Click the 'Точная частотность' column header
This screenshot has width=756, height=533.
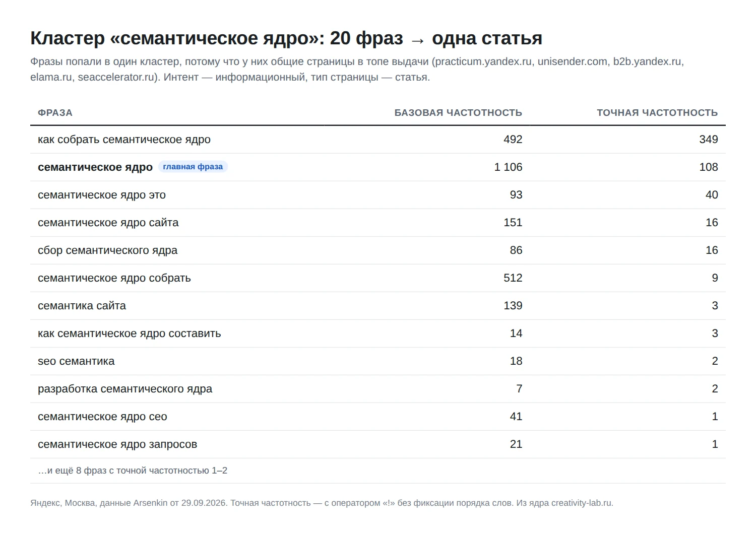[657, 113]
